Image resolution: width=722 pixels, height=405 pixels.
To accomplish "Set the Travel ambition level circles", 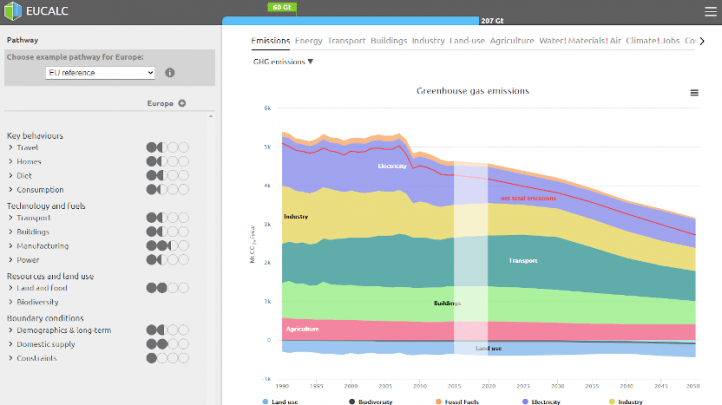I will pos(167,147).
